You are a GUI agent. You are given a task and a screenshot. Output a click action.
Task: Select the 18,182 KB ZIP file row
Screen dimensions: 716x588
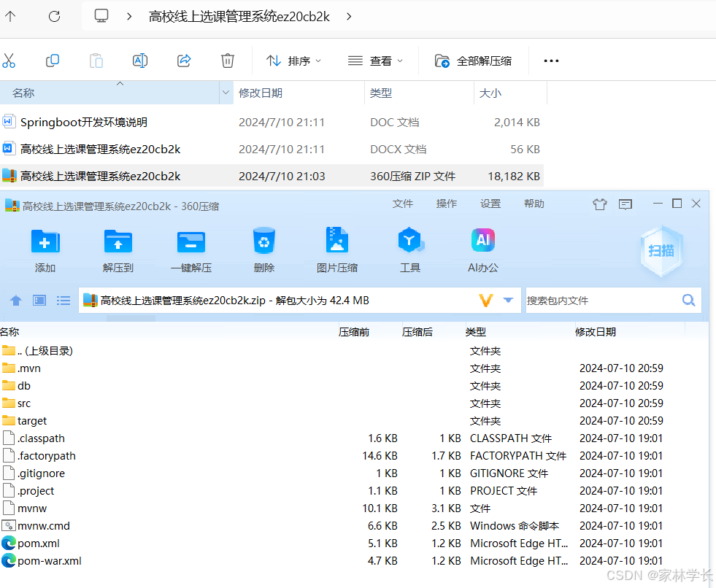tap(272, 177)
